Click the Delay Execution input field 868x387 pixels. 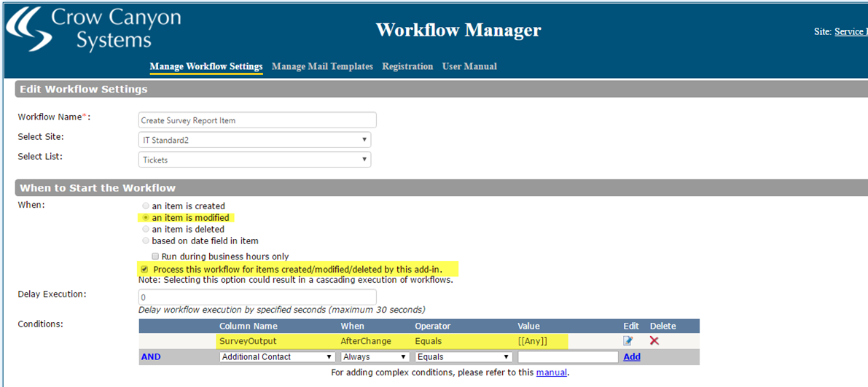click(x=257, y=297)
